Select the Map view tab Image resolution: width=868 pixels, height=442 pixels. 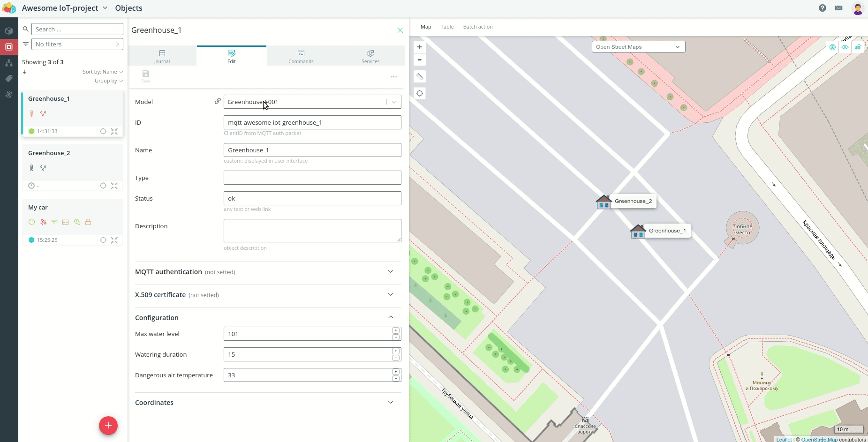[426, 27]
